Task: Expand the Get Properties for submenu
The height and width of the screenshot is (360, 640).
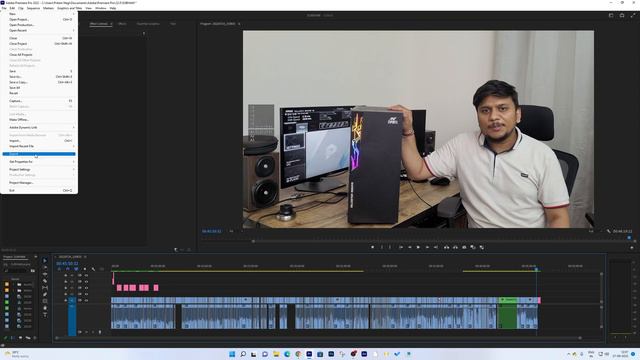Action: pos(39,162)
